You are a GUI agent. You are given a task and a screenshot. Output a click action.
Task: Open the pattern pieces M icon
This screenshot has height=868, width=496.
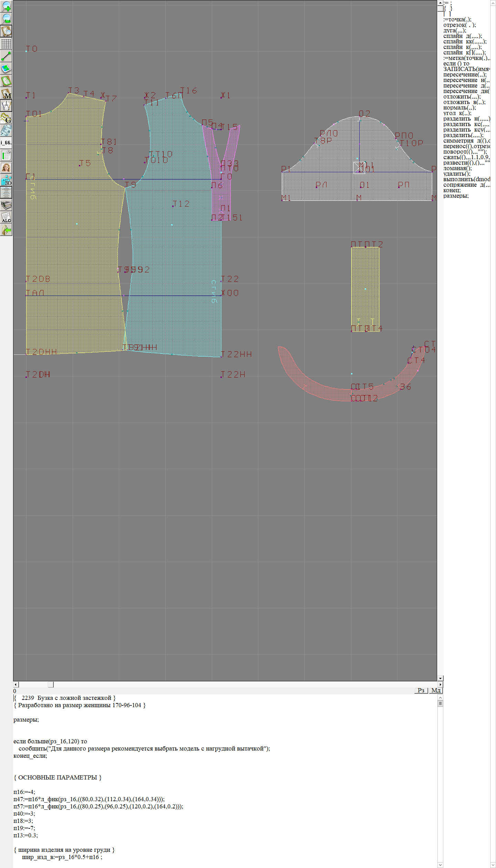coord(6,94)
